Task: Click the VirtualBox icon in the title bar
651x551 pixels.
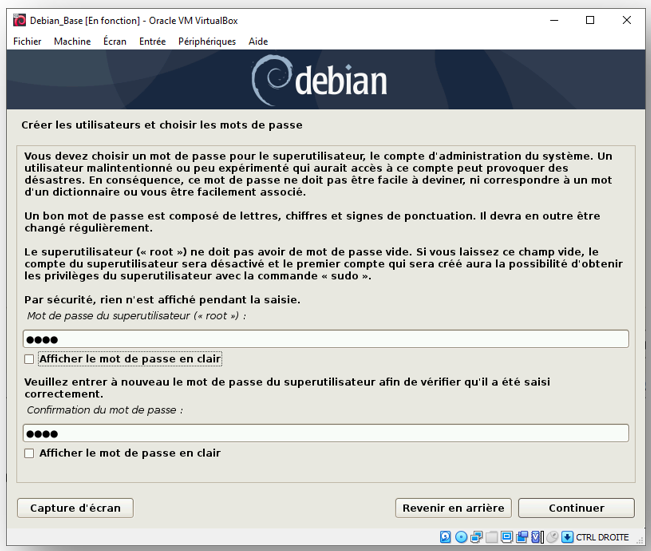Action: [19, 20]
